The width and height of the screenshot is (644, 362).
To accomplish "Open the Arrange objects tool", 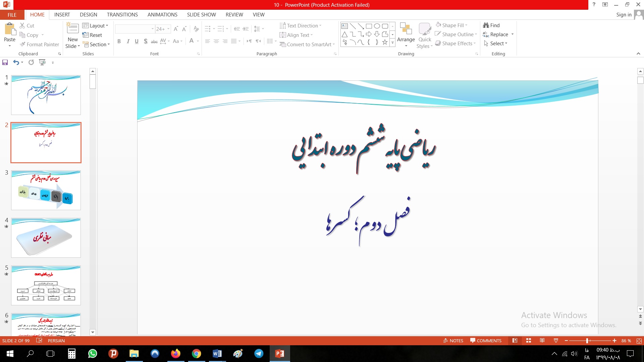I will [x=406, y=34].
